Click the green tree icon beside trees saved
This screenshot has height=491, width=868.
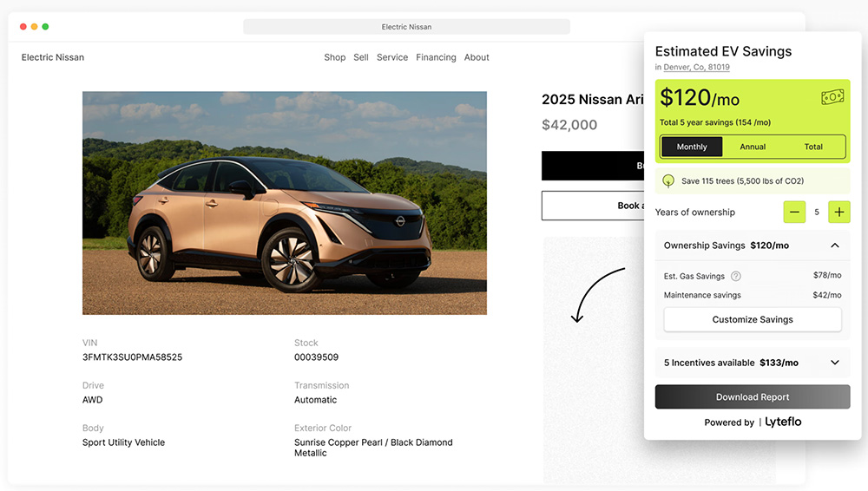pyautogui.click(x=668, y=181)
